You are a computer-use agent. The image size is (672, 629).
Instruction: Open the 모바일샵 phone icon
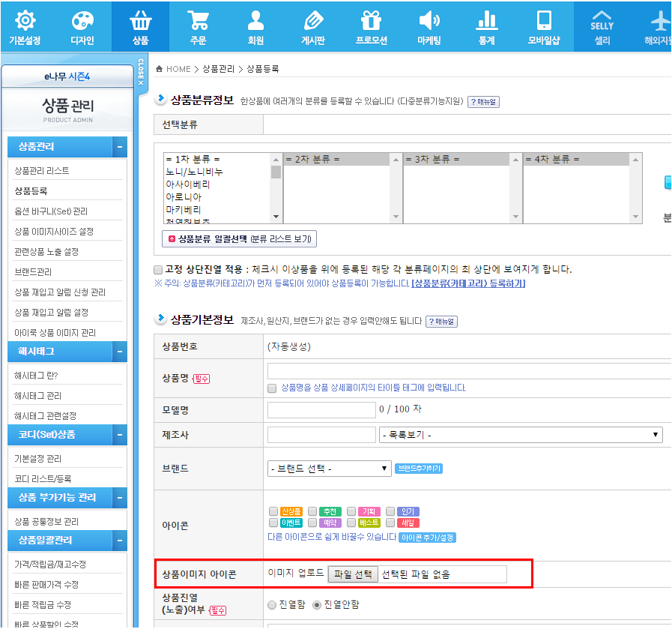coord(544,21)
